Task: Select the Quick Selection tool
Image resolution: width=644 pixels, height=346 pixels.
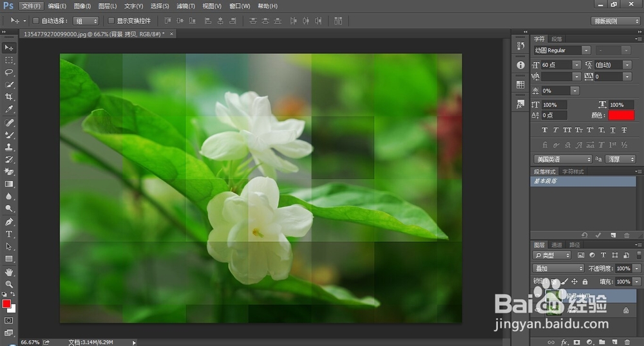Action: tap(8, 85)
